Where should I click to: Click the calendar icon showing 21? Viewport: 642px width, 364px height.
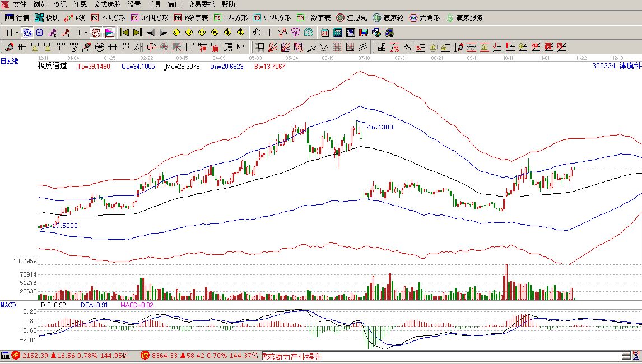coord(325,32)
